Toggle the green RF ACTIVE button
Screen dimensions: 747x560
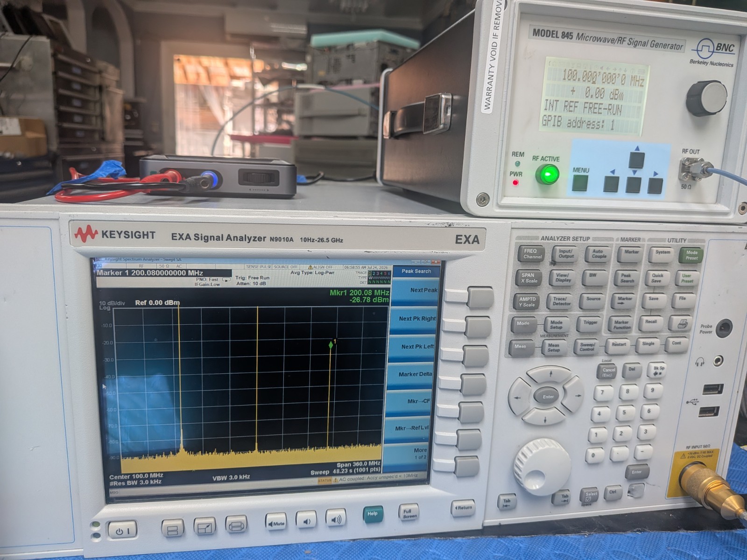pyautogui.click(x=547, y=175)
